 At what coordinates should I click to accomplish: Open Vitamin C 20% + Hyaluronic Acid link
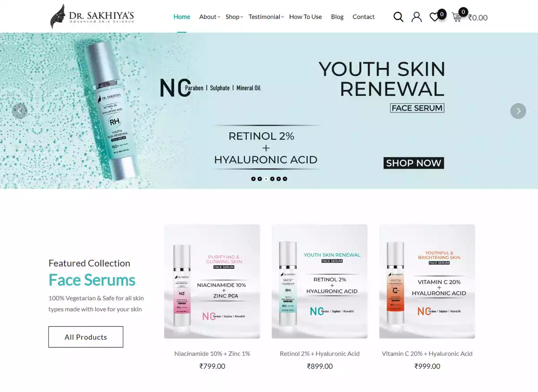[427, 353]
